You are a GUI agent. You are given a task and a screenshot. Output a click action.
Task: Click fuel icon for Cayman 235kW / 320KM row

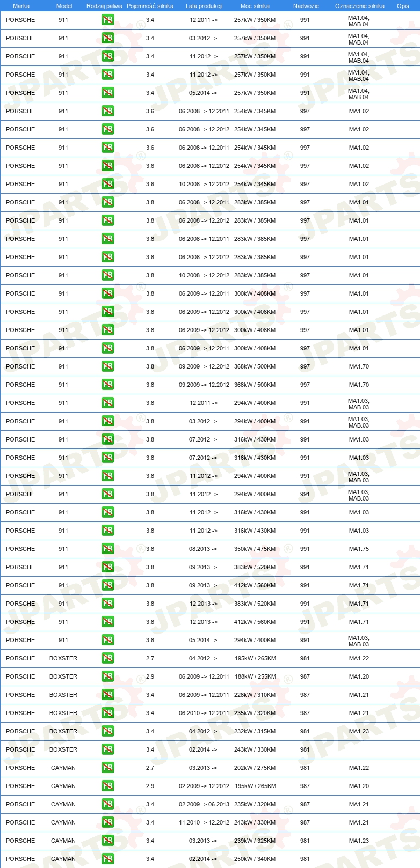coord(107,804)
